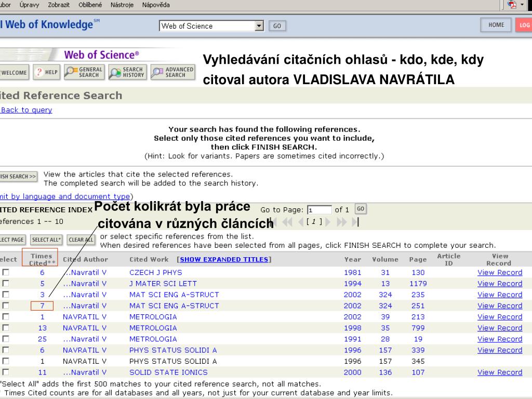Open the Advanced Search button
The height and width of the screenshot is (399, 532).
tap(173, 72)
